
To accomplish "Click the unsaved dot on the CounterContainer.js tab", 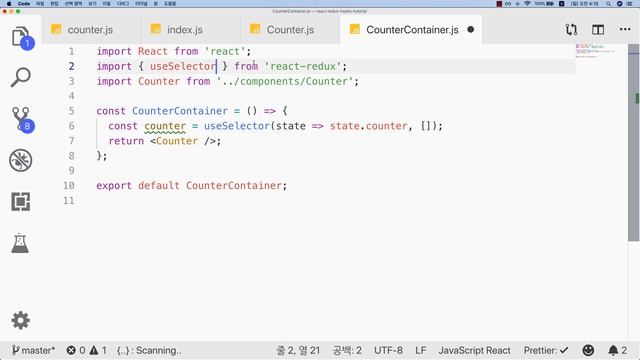I will click(471, 29).
